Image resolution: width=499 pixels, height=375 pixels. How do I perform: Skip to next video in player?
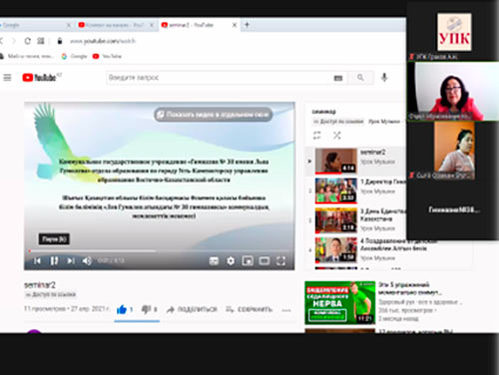point(71,261)
